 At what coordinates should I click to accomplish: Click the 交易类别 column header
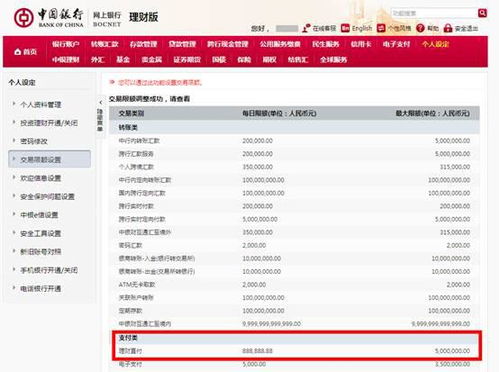(x=131, y=114)
